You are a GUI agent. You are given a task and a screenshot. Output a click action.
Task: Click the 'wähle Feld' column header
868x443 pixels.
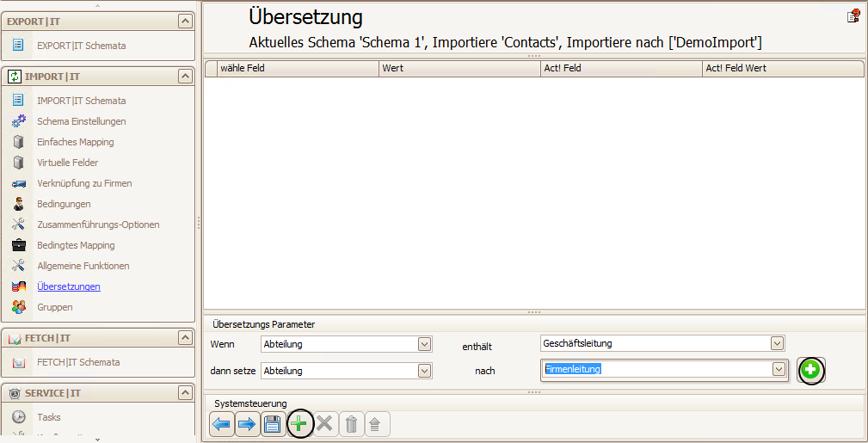(x=298, y=68)
